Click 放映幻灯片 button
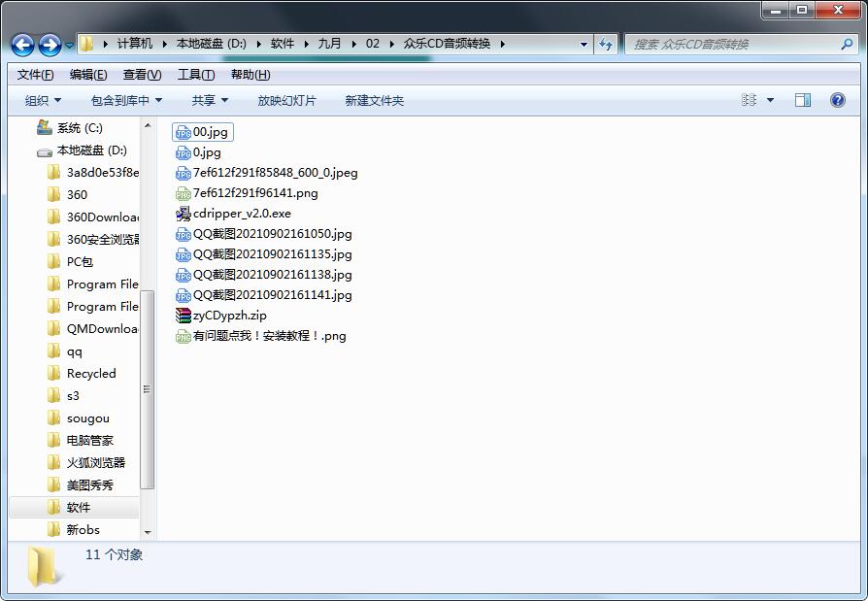868x601 pixels. [x=286, y=100]
